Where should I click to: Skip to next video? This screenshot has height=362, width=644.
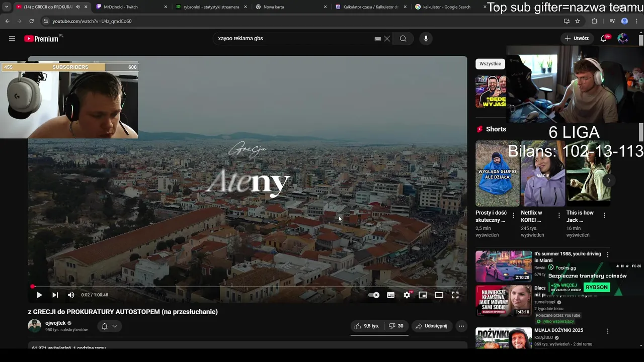tap(55, 295)
